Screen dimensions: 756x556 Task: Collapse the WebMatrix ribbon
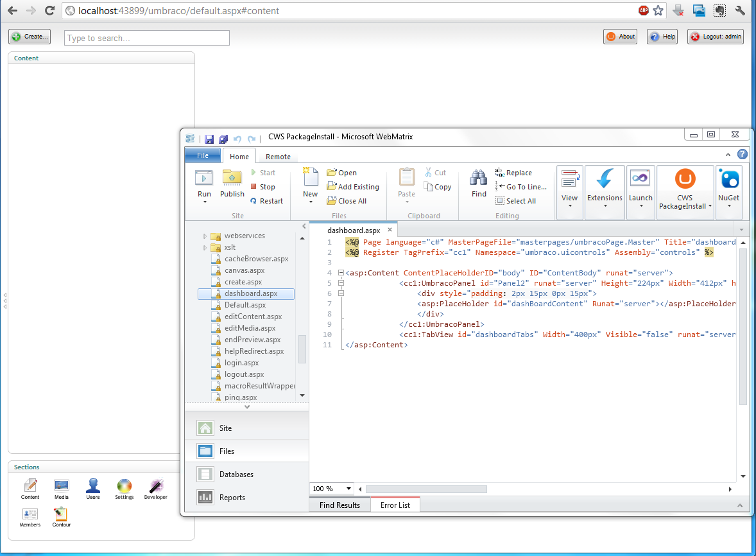(x=728, y=154)
